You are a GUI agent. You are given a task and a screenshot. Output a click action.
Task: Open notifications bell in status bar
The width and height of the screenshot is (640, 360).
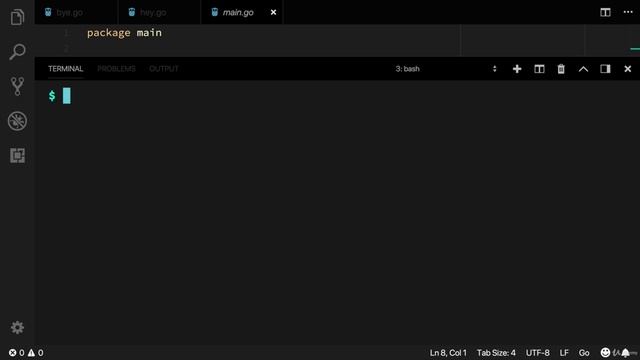tap(626, 353)
